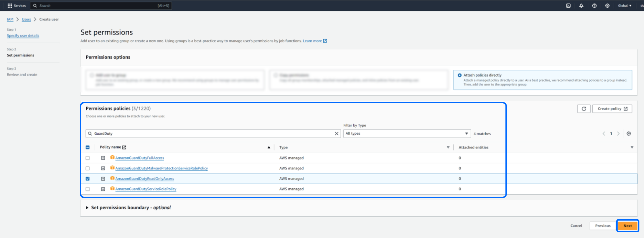Go to IAM breadcrumb
644x238 pixels.
coord(10,19)
